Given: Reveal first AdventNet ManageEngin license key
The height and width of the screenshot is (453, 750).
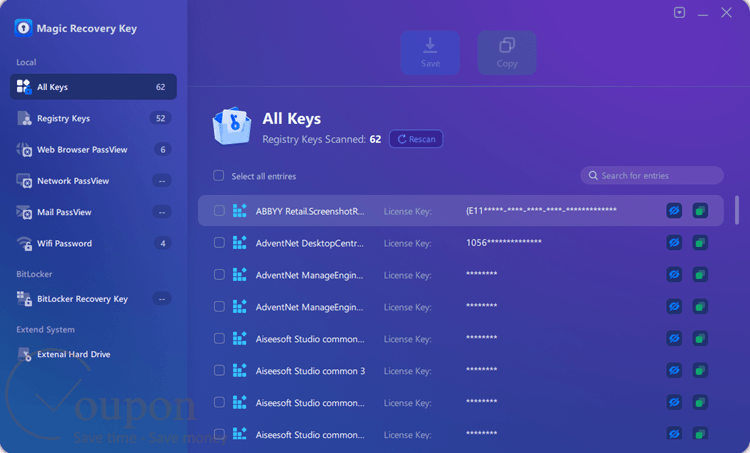Looking at the screenshot, I should 674,275.
